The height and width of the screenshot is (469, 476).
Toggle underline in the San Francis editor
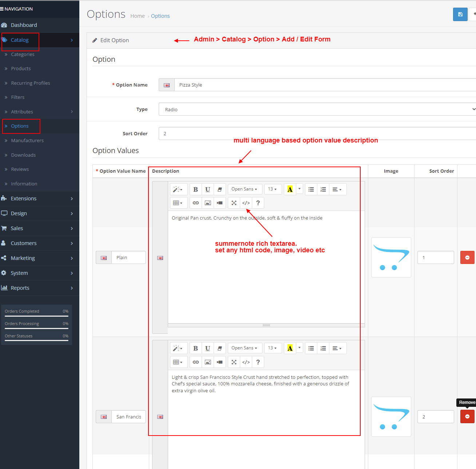[x=207, y=348]
